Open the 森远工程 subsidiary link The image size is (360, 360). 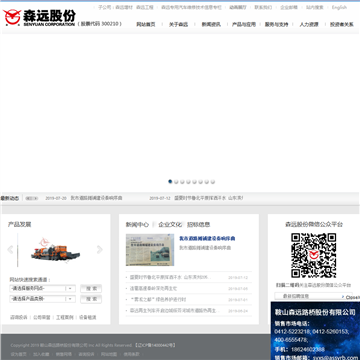click(x=145, y=7)
